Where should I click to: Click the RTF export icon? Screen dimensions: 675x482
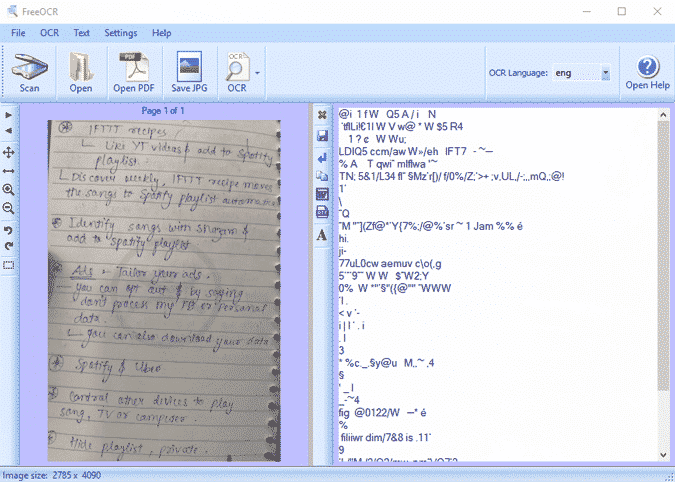pyautogui.click(x=322, y=212)
